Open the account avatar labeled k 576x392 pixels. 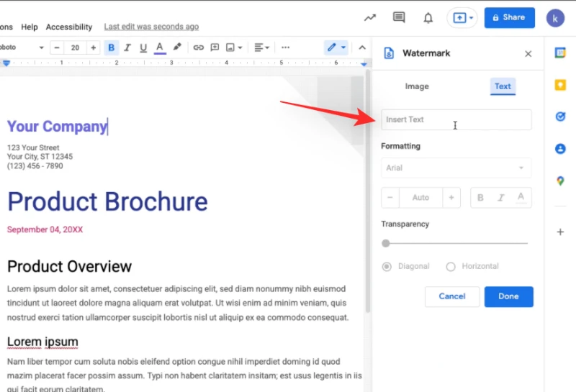[x=555, y=18]
